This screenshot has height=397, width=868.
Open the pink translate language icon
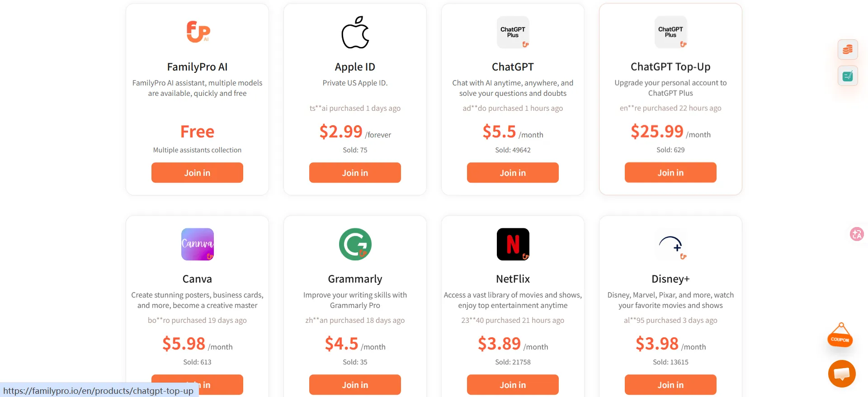pyautogui.click(x=857, y=234)
